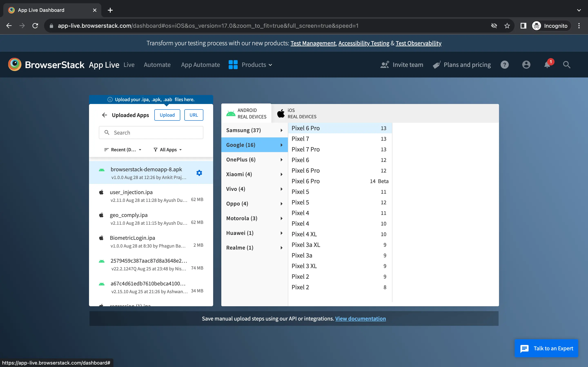Open App Automate in the top navigation
Screen dimensions: 588x367
point(200,65)
